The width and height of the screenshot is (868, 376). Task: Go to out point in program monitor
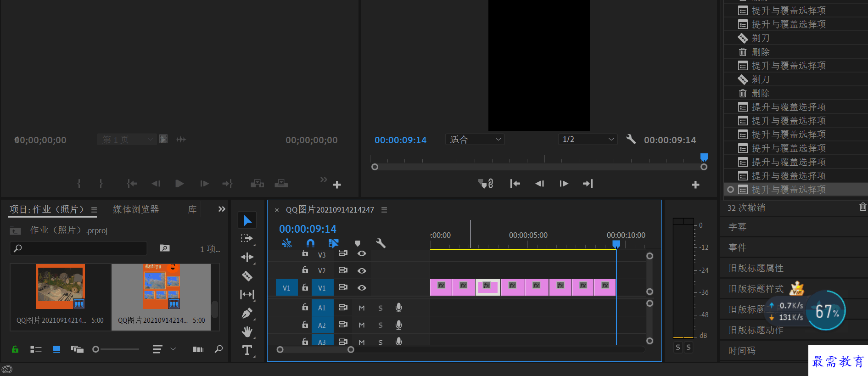pos(588,184)
